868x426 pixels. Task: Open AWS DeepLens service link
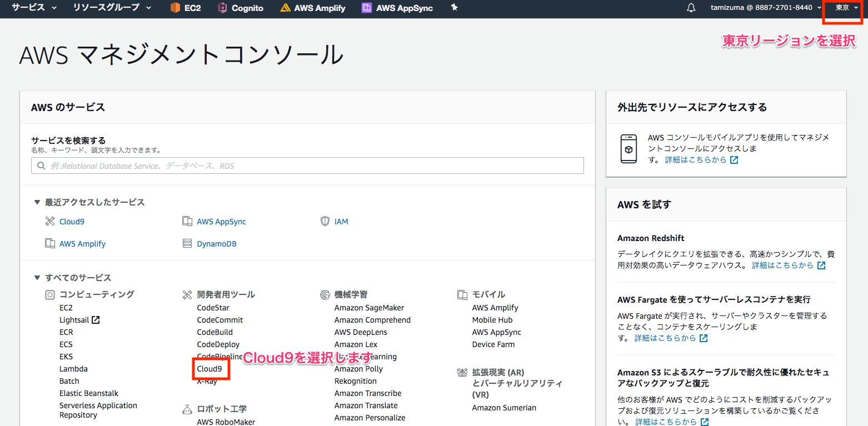[361, 332]
